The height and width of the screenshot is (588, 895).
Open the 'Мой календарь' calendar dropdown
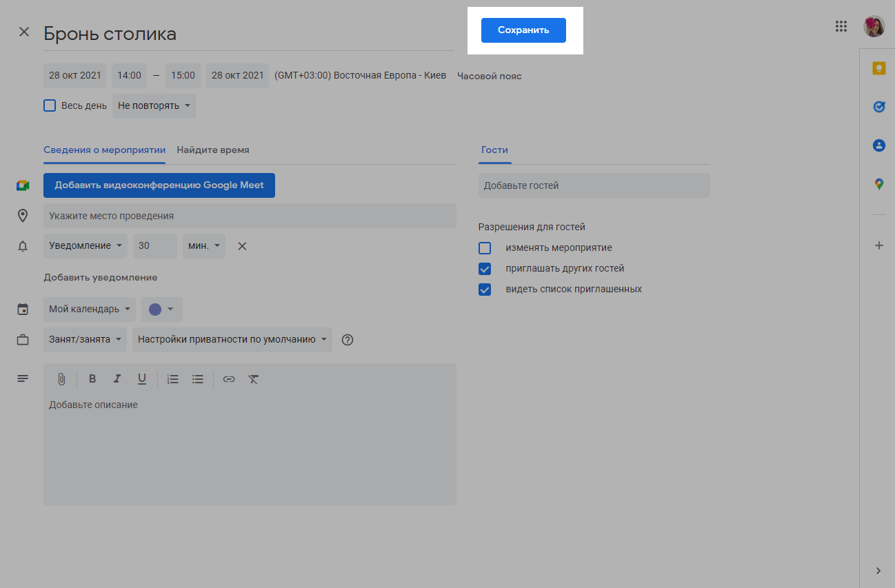point(90,310)
